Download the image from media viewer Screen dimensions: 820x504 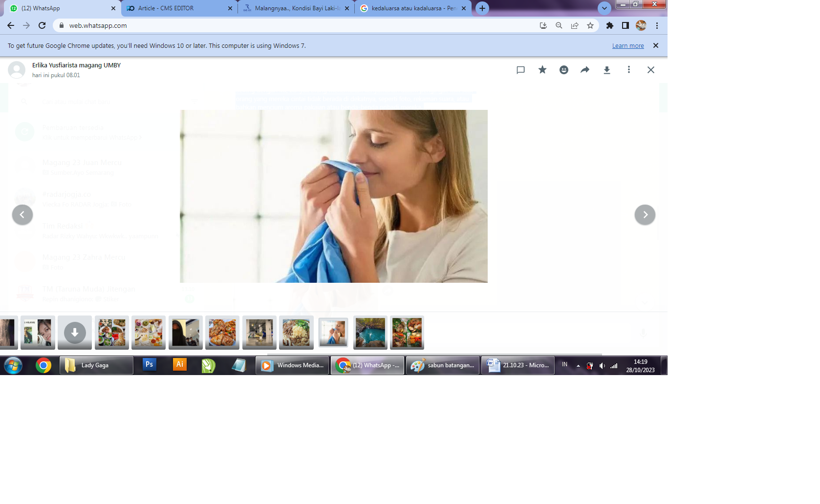click(606, 70)
